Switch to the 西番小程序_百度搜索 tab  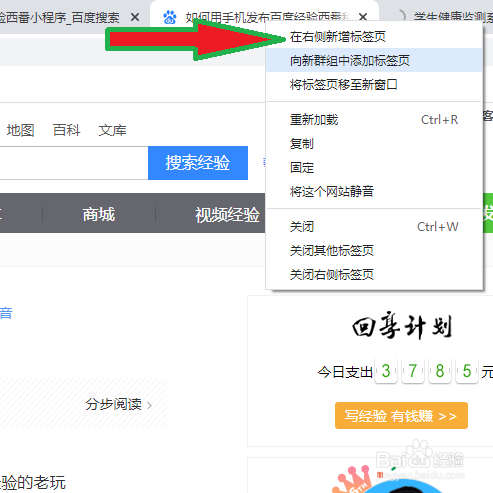tap(59, 18)
